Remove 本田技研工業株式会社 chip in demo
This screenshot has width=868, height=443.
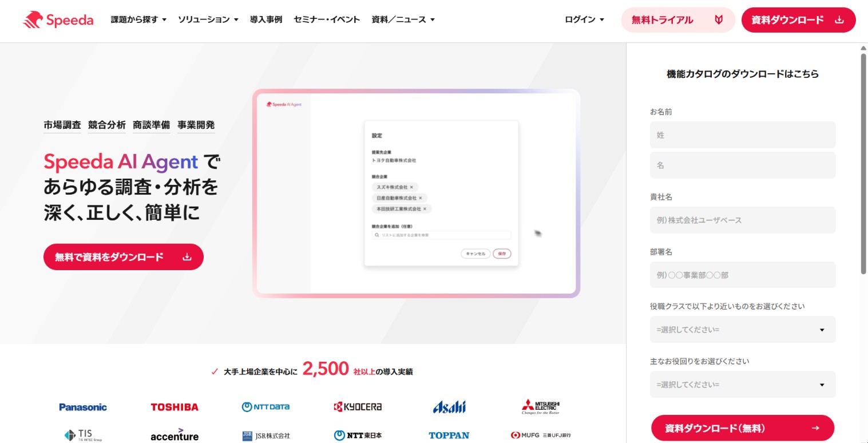click(x=425, y=209)
